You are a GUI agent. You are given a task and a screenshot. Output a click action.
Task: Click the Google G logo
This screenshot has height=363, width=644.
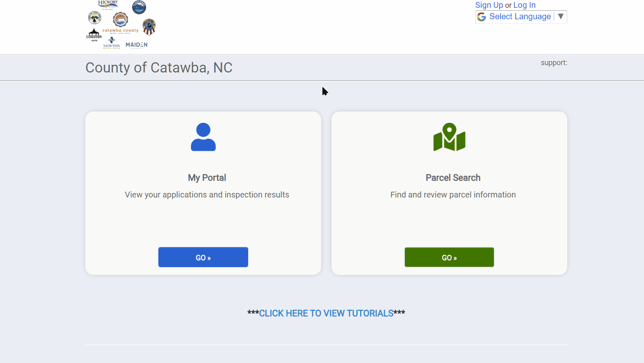click(482, 17)
